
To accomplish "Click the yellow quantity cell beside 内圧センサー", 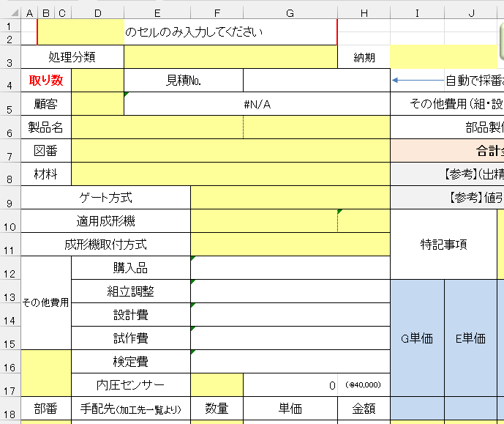I will (217, 384).
